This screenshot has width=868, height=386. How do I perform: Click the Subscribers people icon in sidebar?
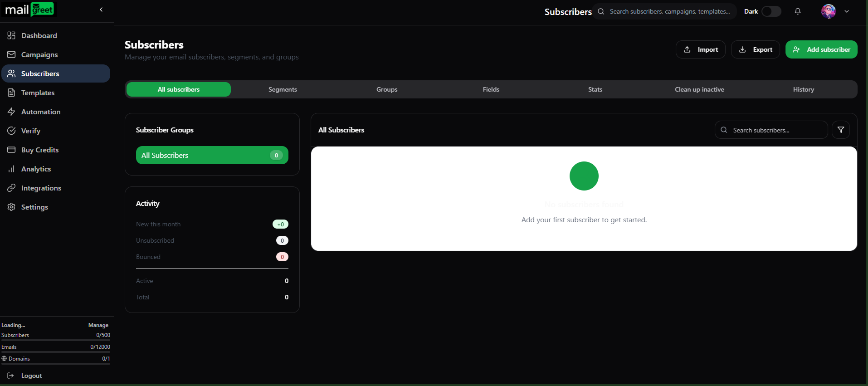click(x=11, y=73)
